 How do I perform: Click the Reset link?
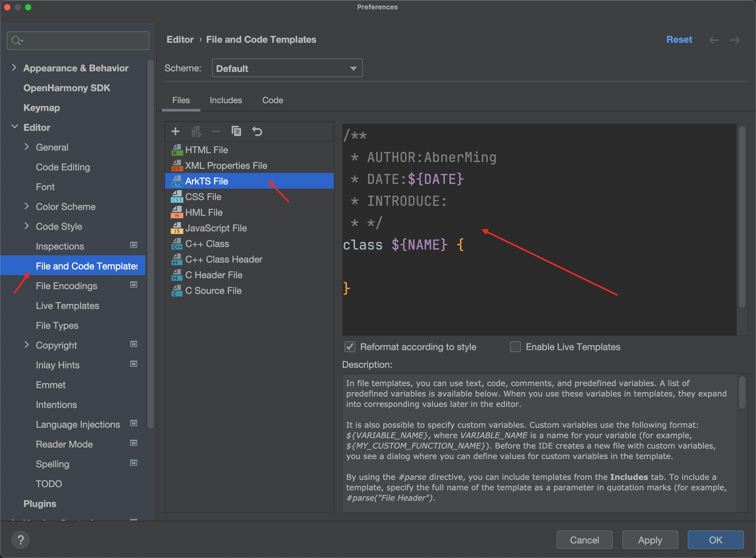tap(679, 40)
